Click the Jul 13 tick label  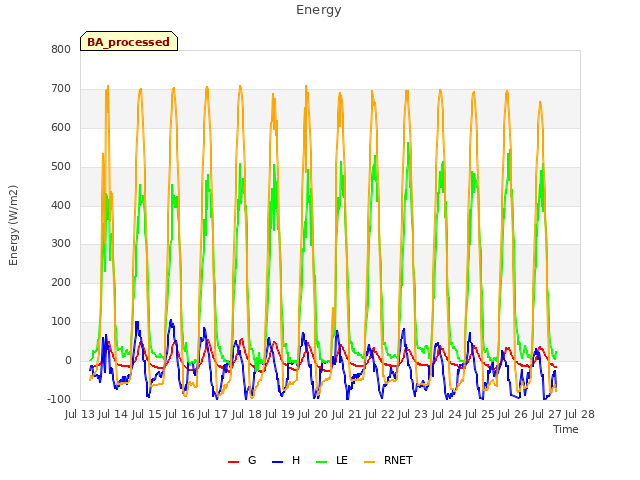pyautogui.click(x=80, y=414)
